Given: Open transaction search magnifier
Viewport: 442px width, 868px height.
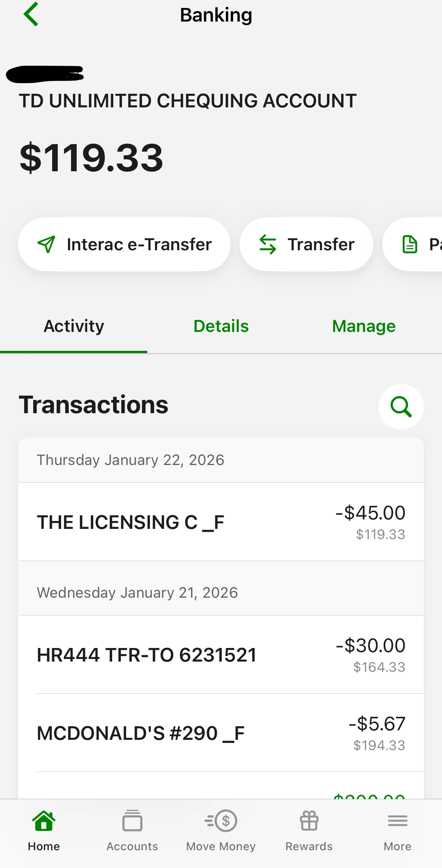Looking at the screenshot, I should click(401, 406).
